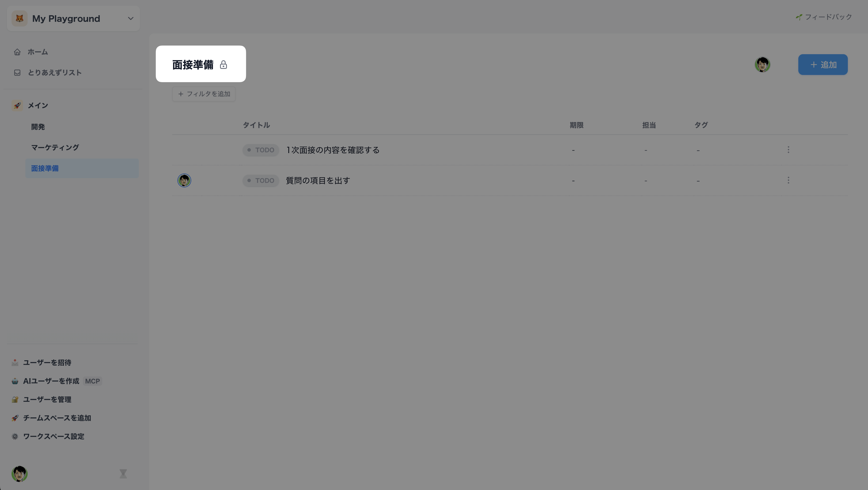Image resolution: width=868 pixels, height=490 pixels.
Task: Click the sprout フィードバック icon
Action: coord(799,17)
